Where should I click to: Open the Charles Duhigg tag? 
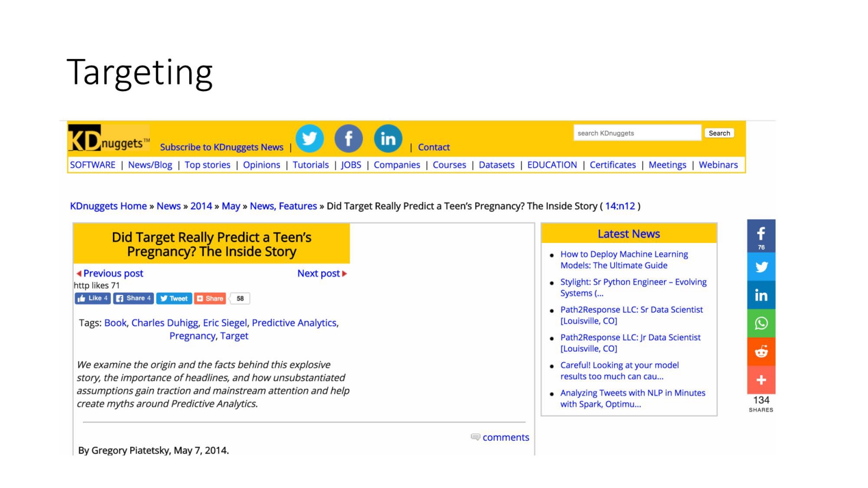pos(165,323)
